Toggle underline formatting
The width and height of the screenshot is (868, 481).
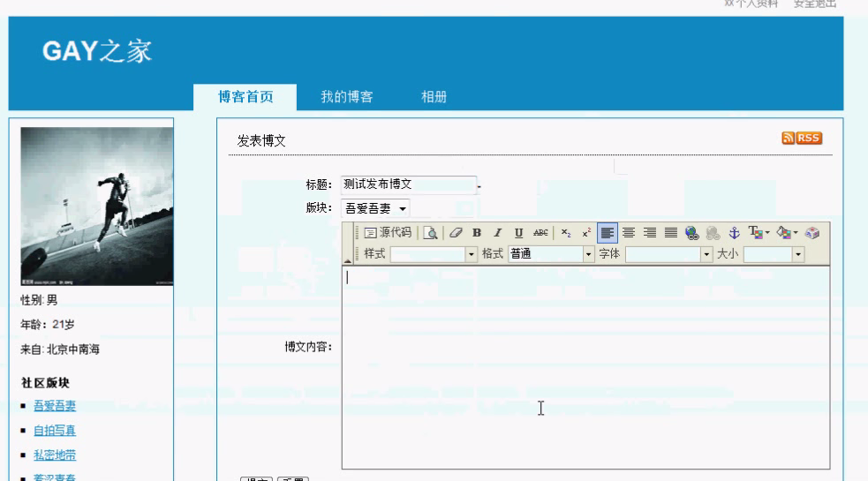coord(518,232)
